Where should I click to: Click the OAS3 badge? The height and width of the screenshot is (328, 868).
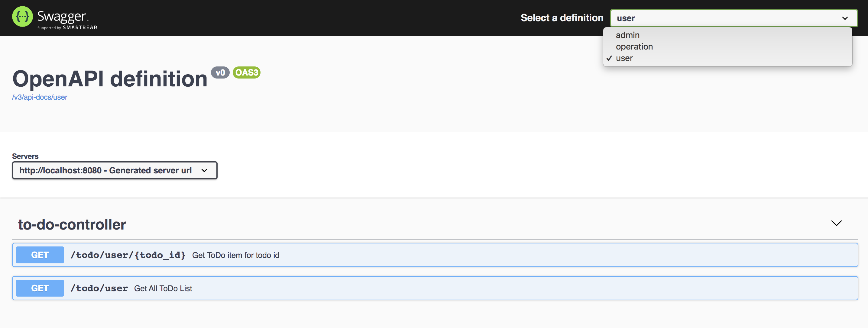point(246,72)
